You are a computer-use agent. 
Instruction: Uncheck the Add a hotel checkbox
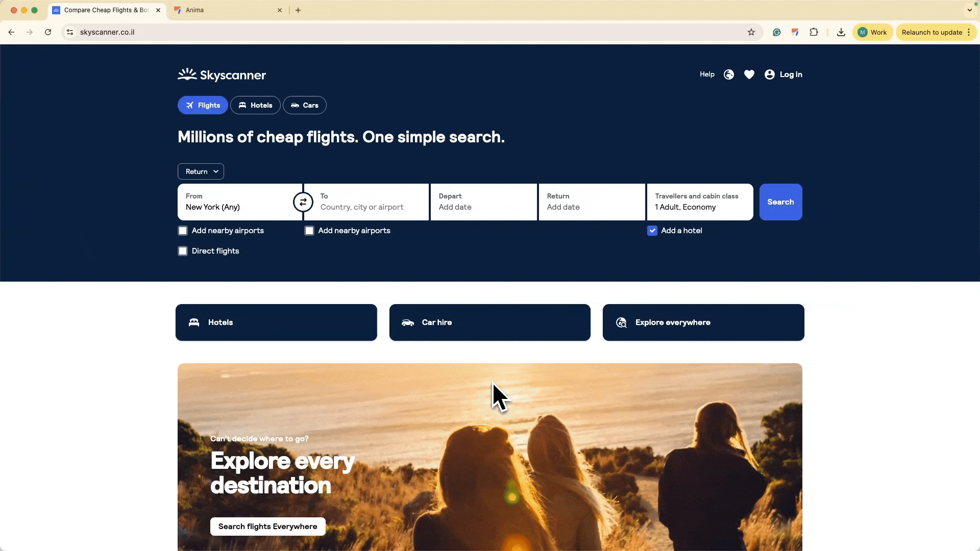click(x=652, y=231)
